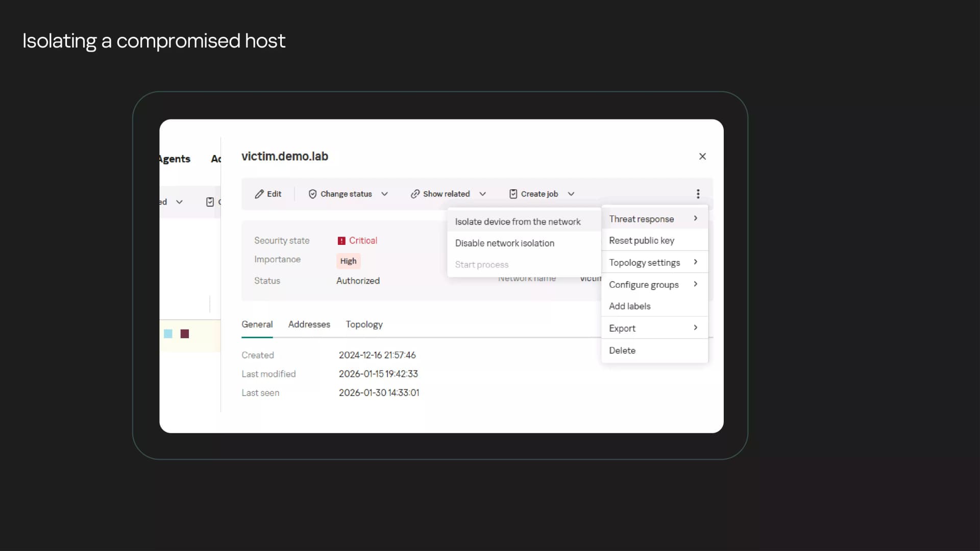Click the Security state label

pos(282,240)
